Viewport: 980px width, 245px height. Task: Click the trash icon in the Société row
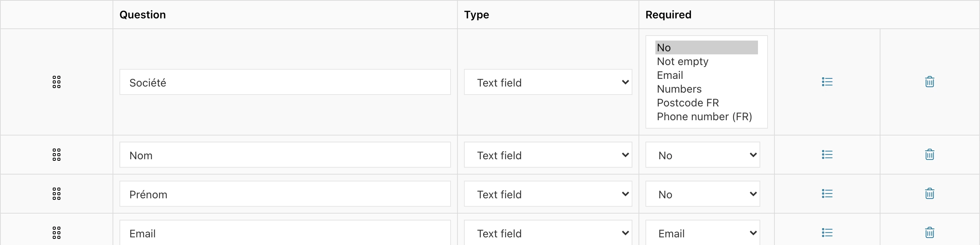coord(929,82)
